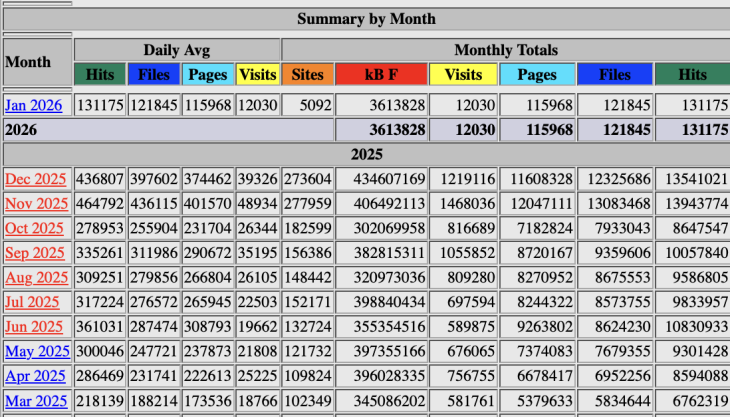
Task: Open the Apr 2025 report link
Action: (x=35, y=376)
